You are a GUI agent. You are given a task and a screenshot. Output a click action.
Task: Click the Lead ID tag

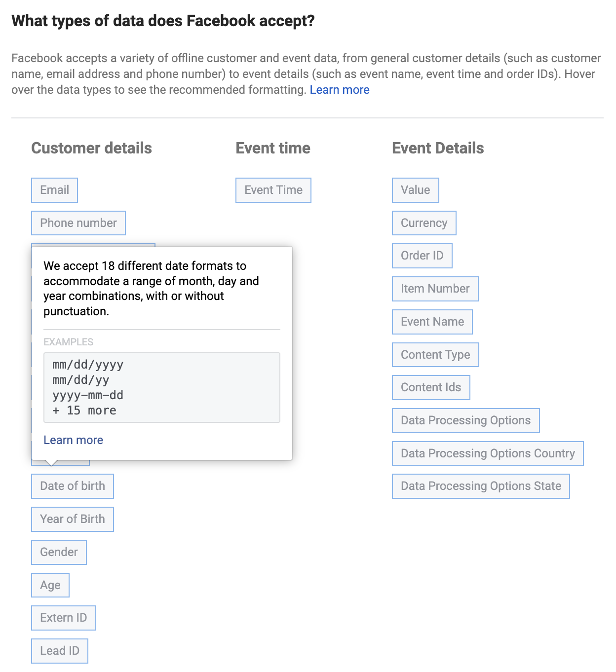pyautogui.click(x=60, y=651)
